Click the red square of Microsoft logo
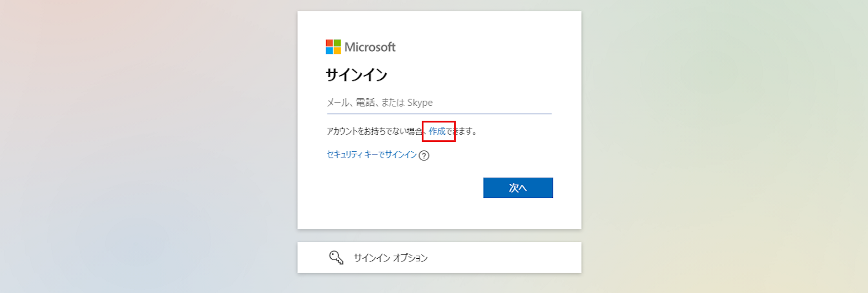 point(329,43)
